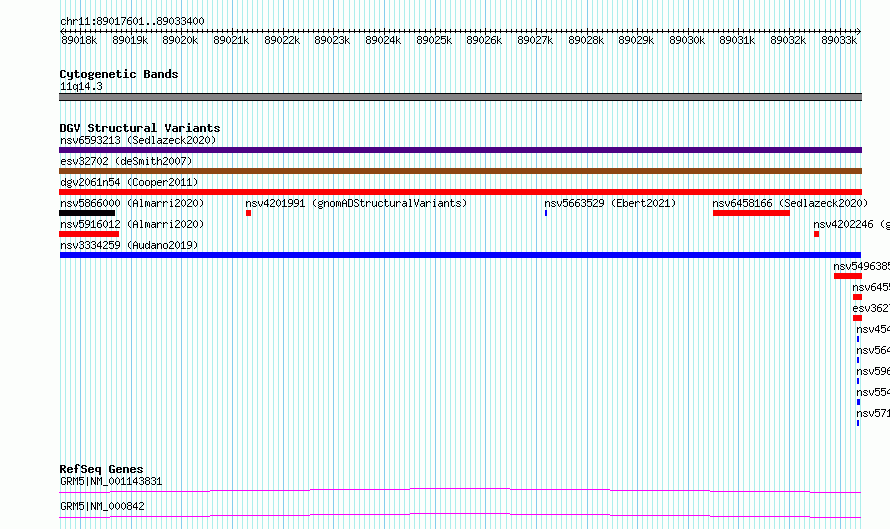Select the tiny blue nsv5663529 (Ebert2021) marker
This screenshot has width=890, height=529.
pyautogui.click(x=546, y=213)
